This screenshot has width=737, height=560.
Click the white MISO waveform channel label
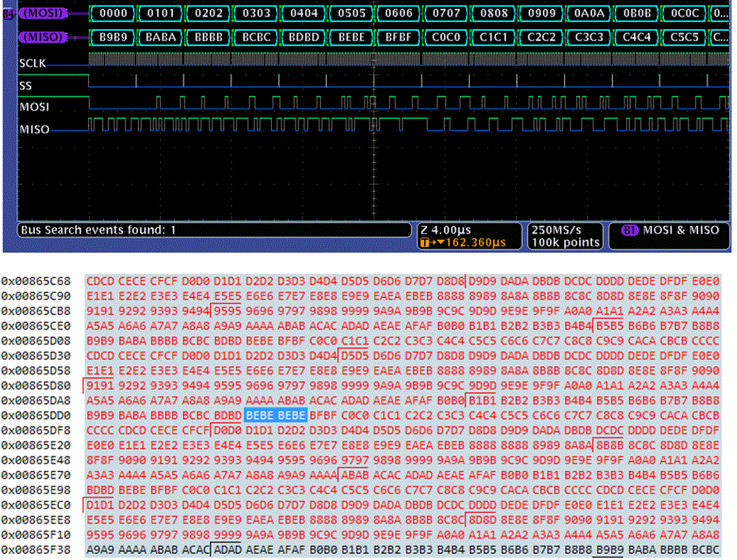coord(34,130)
